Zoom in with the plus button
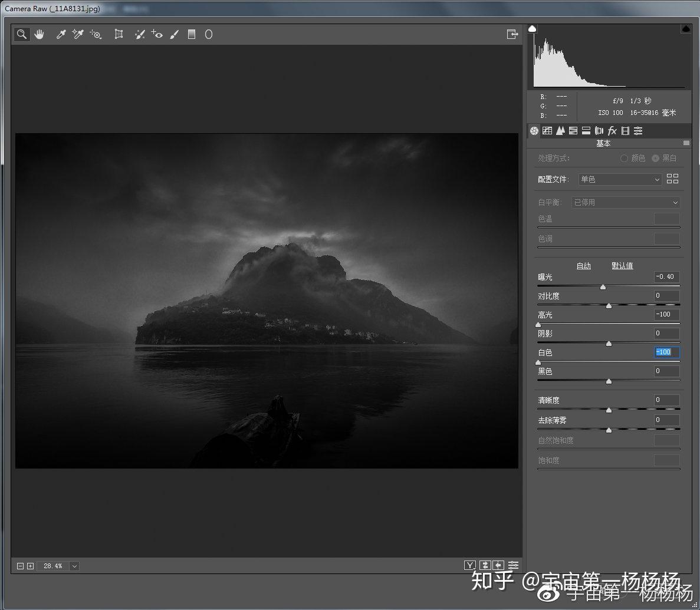Viewport: 700px width, 610px height. point(30,566)
